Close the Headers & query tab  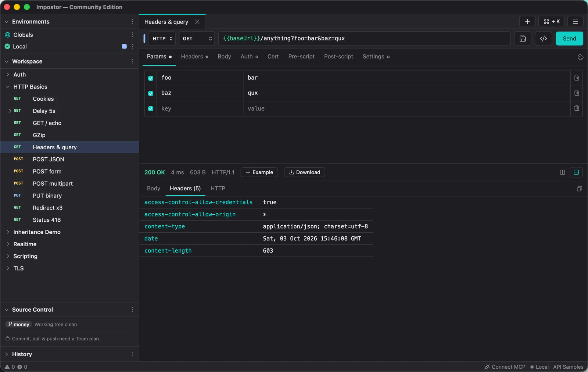(x=197, y=22)
